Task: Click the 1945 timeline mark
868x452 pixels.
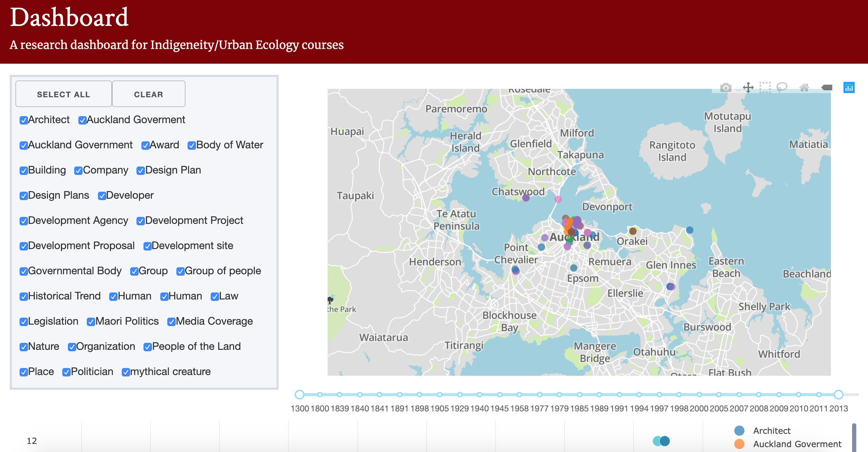Action: pyautogui.click(x=499, y=395)
